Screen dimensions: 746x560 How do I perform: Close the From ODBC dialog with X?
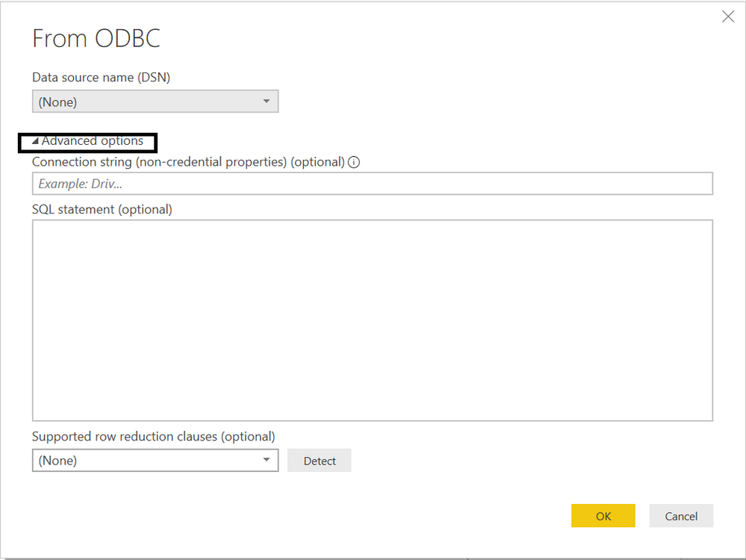728,16
